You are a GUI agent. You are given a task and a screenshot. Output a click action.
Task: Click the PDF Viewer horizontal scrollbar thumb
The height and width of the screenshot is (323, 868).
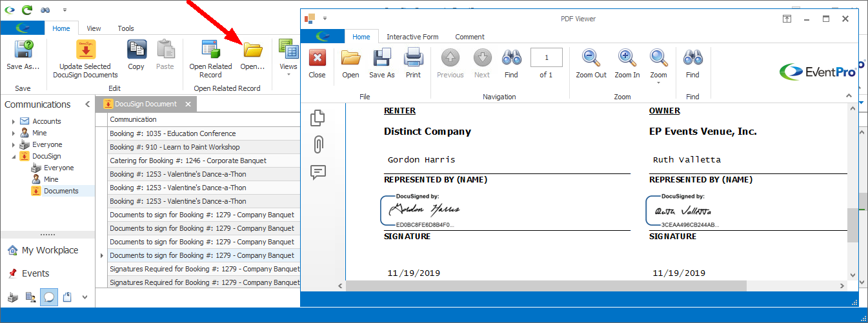click(546, 285)
